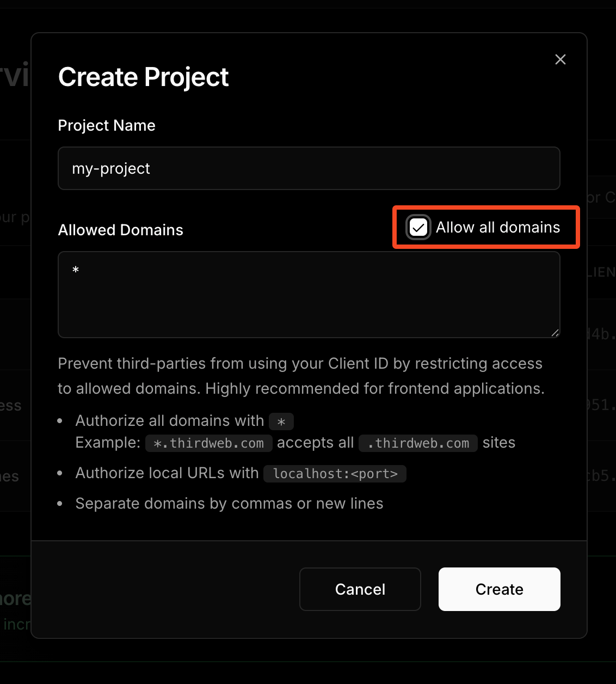616x684 pixels.
Task: Click the Cancel button
Action: (360, 589)
